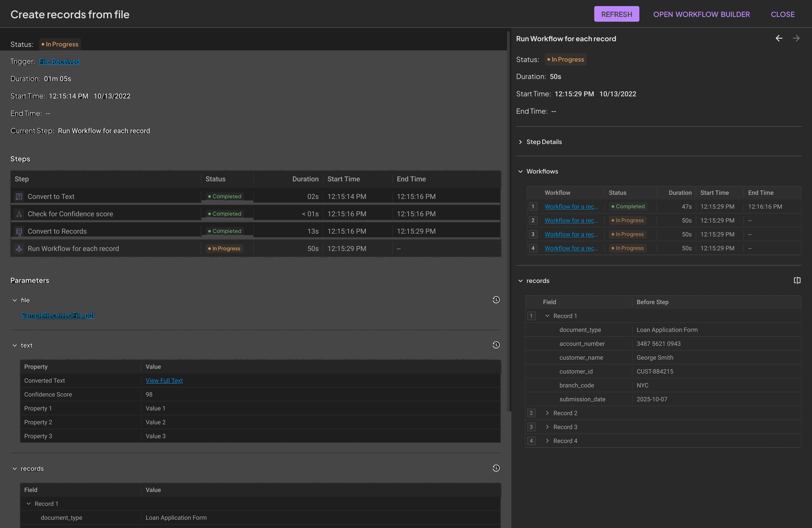Collapse the text parameter section

coord(14,345)
